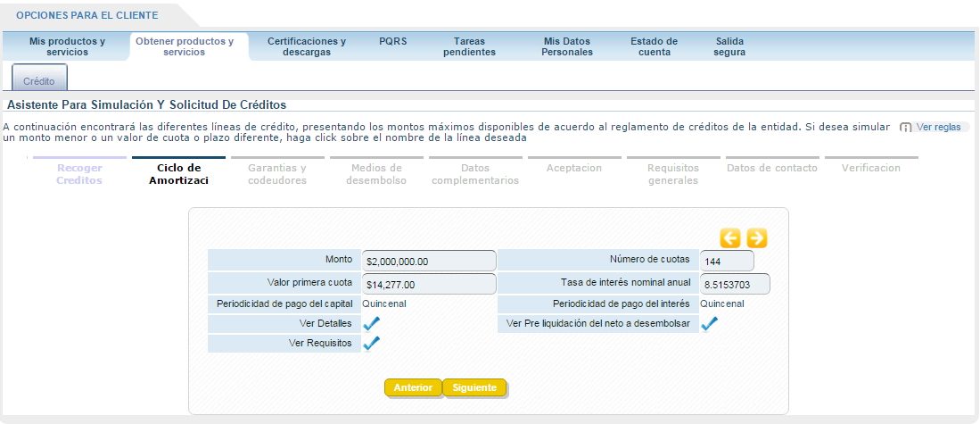Viewport: 980px width, 424px height.
Task: Select the Crédito sub-tab
Action: click(x=39, y=80)
